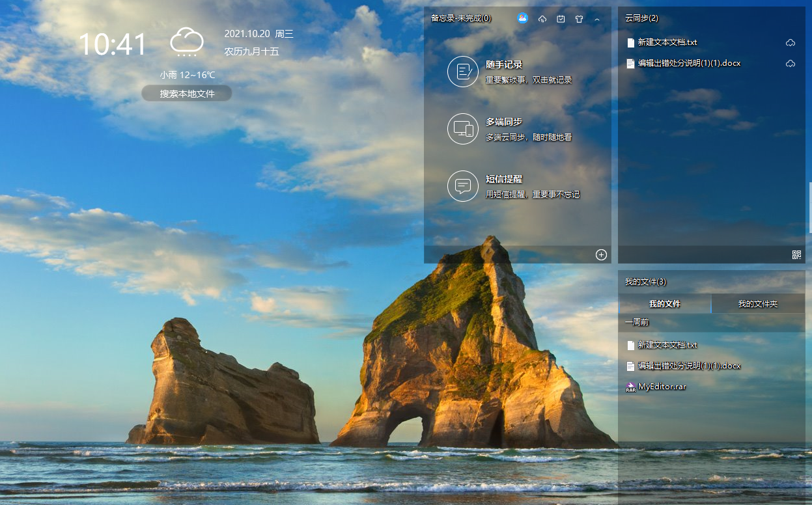
Task: Click the 农历九月十五 lunar date
Action: [x=251, y=51]
